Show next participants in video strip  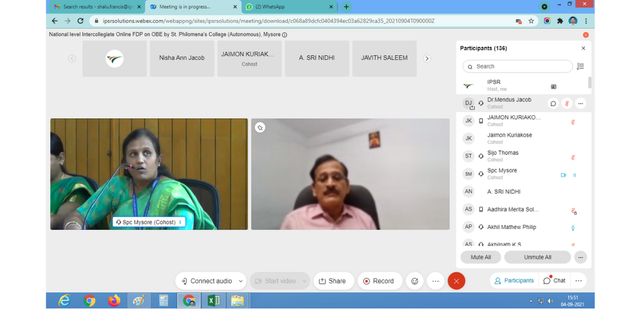(x=427, y=58)
